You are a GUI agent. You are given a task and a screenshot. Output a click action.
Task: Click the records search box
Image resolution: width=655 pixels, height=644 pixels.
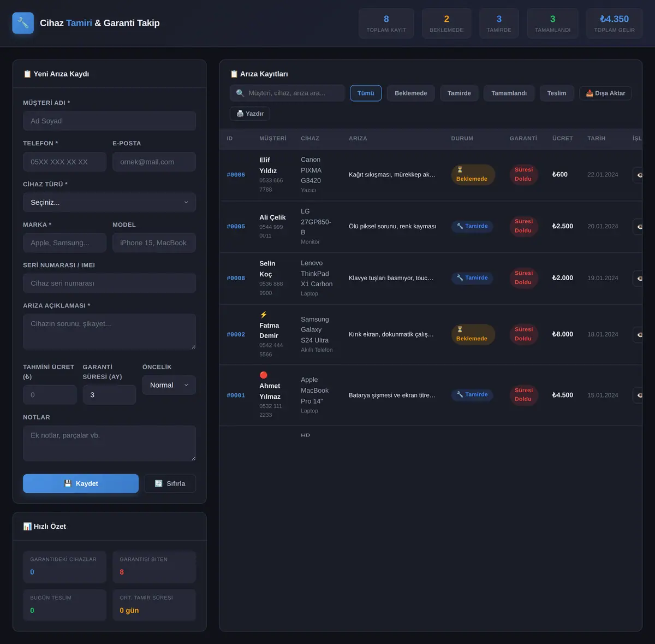[x=287, y=93]
